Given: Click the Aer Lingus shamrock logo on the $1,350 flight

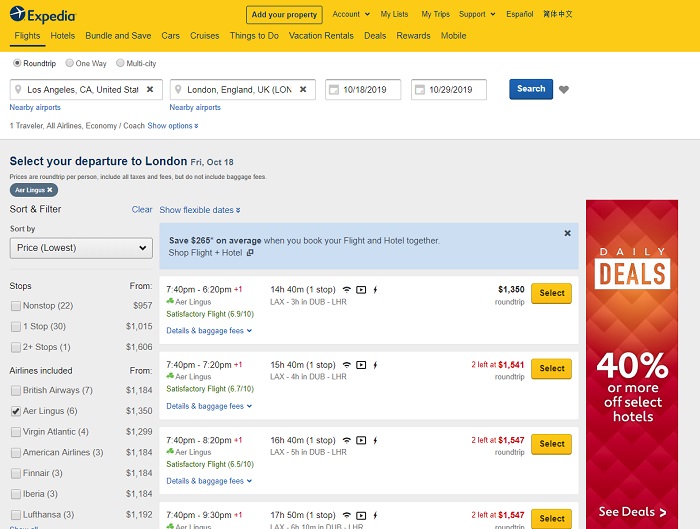Looking at the screenshot, I should click(x=170, y=301).
